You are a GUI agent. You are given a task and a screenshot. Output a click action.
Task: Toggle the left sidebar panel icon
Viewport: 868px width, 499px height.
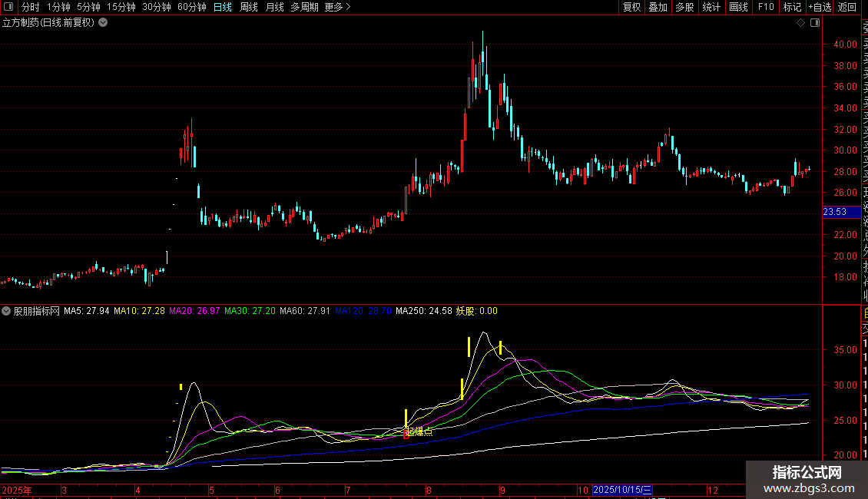[x=8, y=7]
